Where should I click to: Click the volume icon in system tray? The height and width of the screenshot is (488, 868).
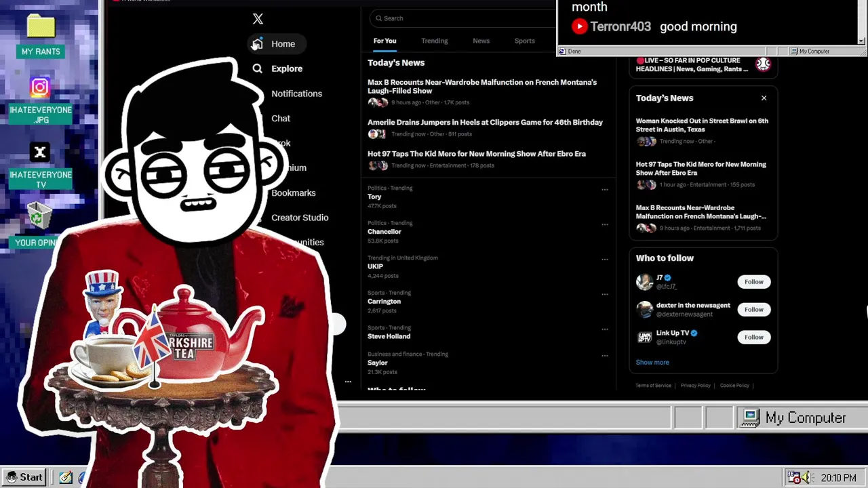(806, 478)
